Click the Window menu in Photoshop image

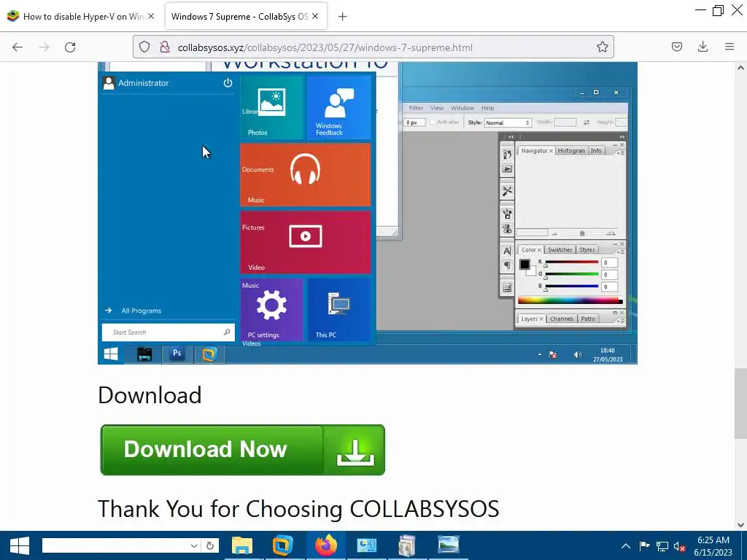pos(462,108)
